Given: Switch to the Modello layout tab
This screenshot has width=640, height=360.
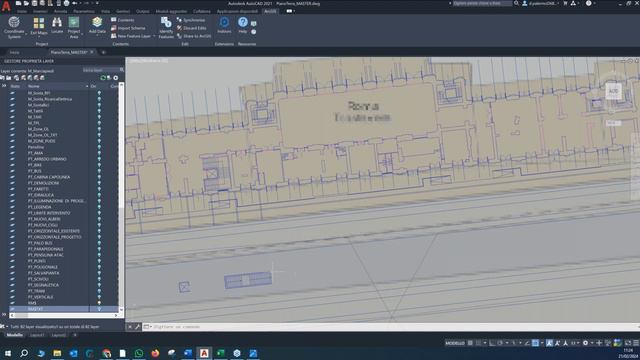Looking at the screenshot, I should (15, 335).
